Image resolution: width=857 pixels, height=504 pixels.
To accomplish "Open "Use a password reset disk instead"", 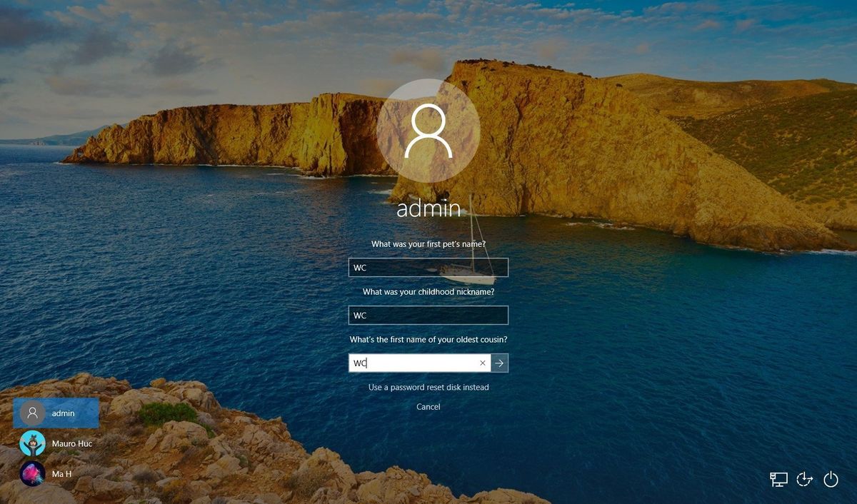I will tap(428, 387).
